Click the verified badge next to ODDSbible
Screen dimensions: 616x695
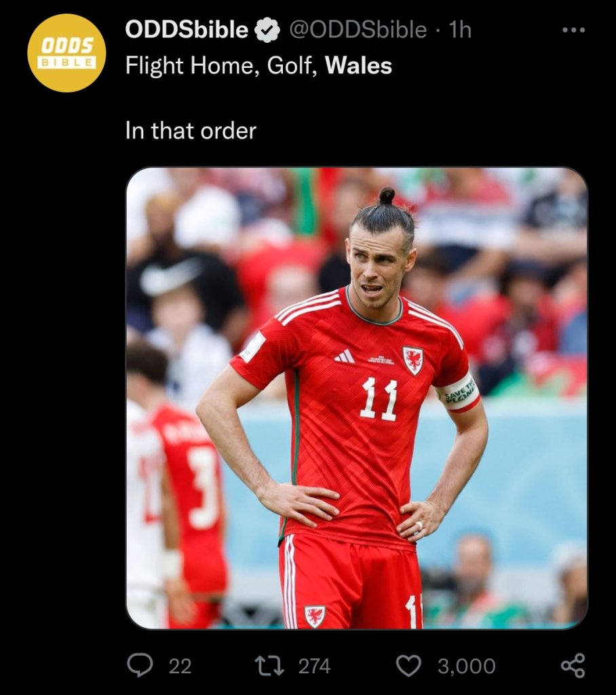point(267,30)
